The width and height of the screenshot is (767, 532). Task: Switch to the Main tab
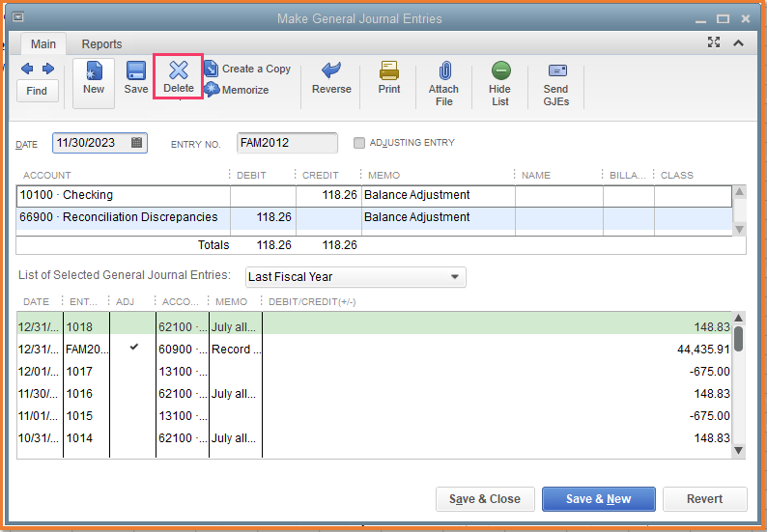(43, 44)
